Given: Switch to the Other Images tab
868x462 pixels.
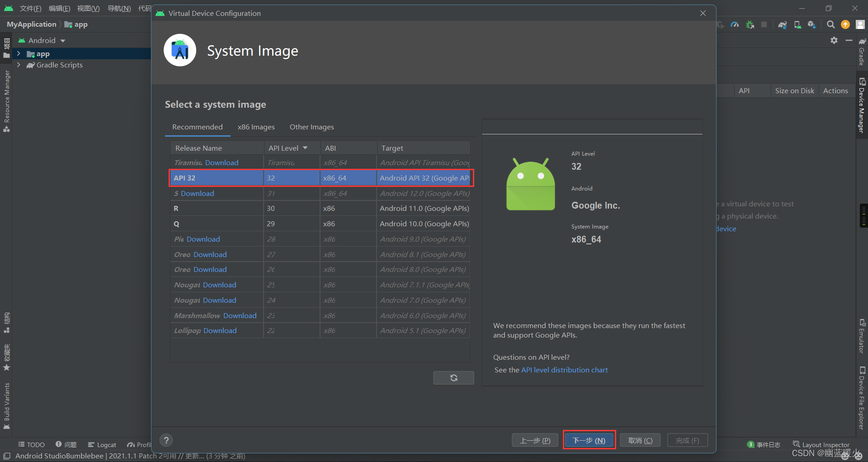Looking at the screenshot, I should tap(312, 127).
